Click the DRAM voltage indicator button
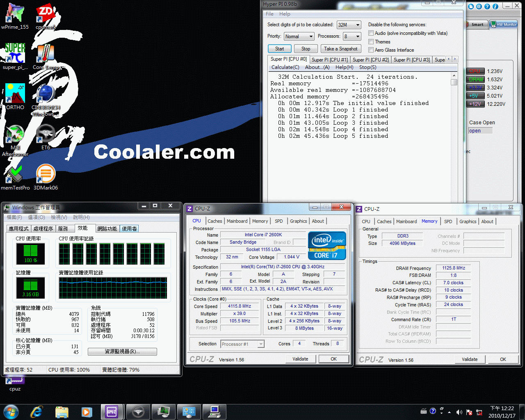This screenshot has width=525, height=420. (475, 79)
